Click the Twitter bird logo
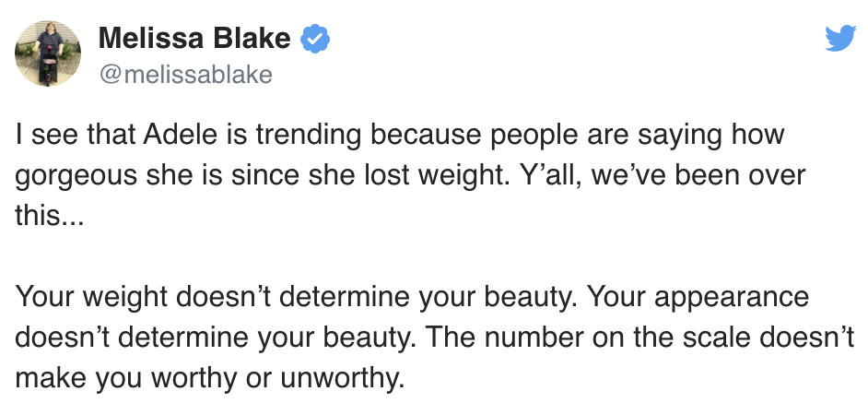 tap(839, 39)
